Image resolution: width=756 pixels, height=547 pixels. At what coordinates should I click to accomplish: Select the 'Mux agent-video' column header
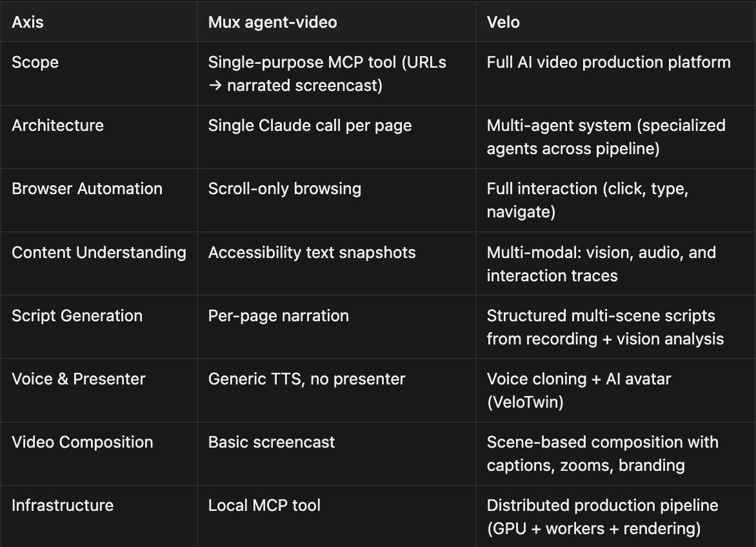[x=272, y=22]
